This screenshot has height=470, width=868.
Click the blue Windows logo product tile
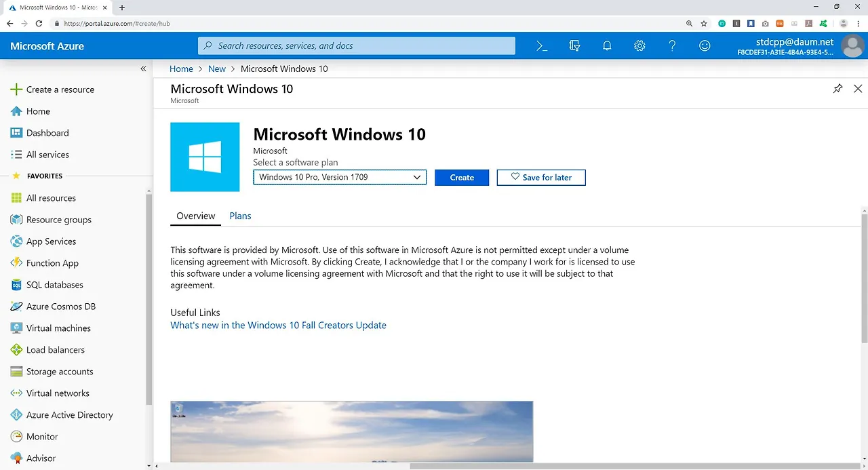pos(205,157)
